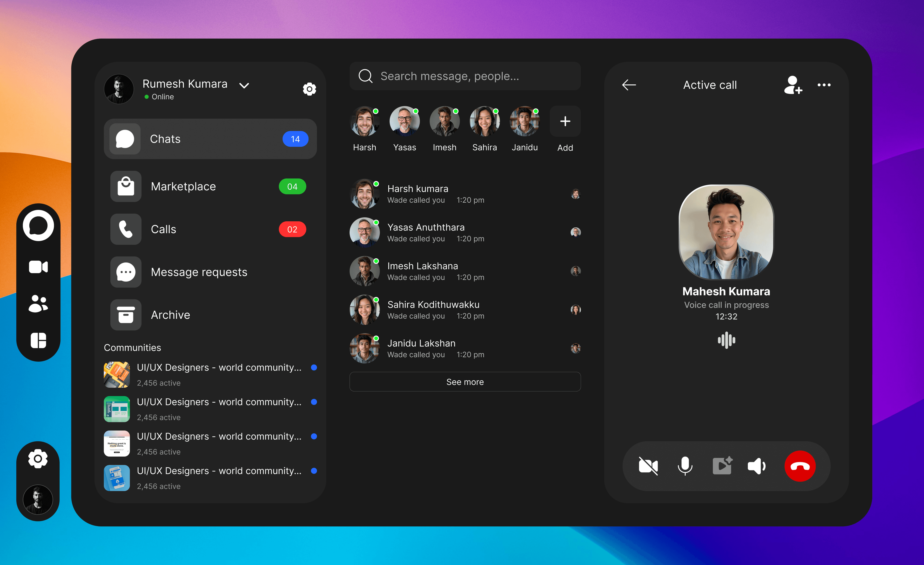Select the Calls menu item

pyautogui.click(x=210, y=230)
